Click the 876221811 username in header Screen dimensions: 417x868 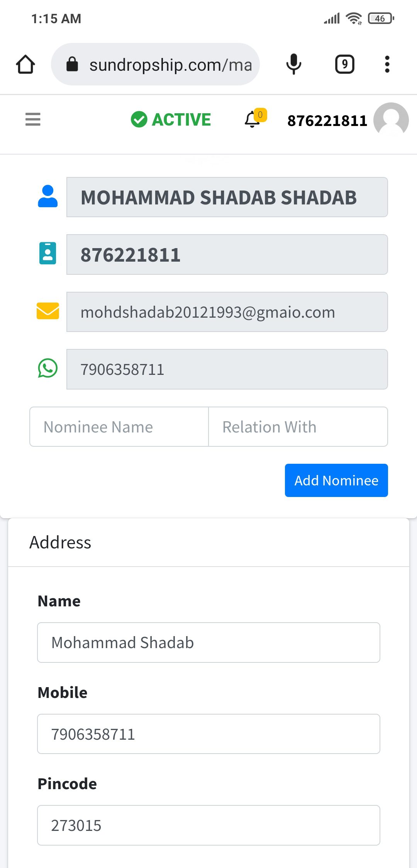(x=327, y=121)
